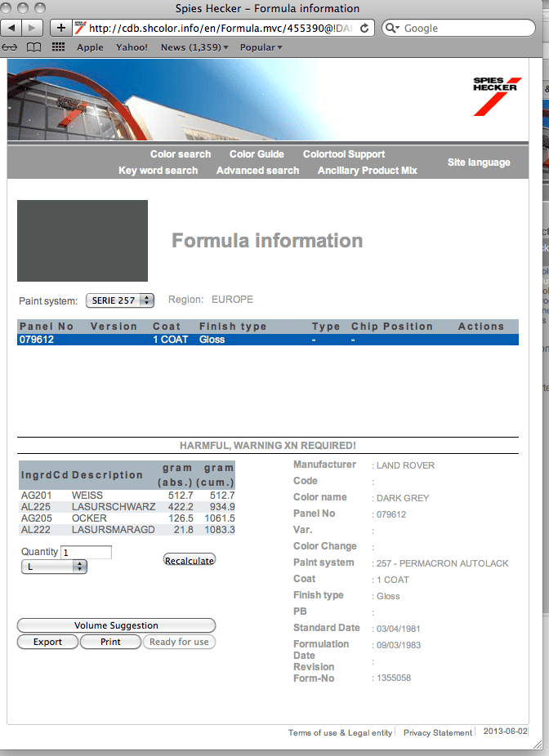Open Reading List glasses icon
549x756 pixels.
10,47
